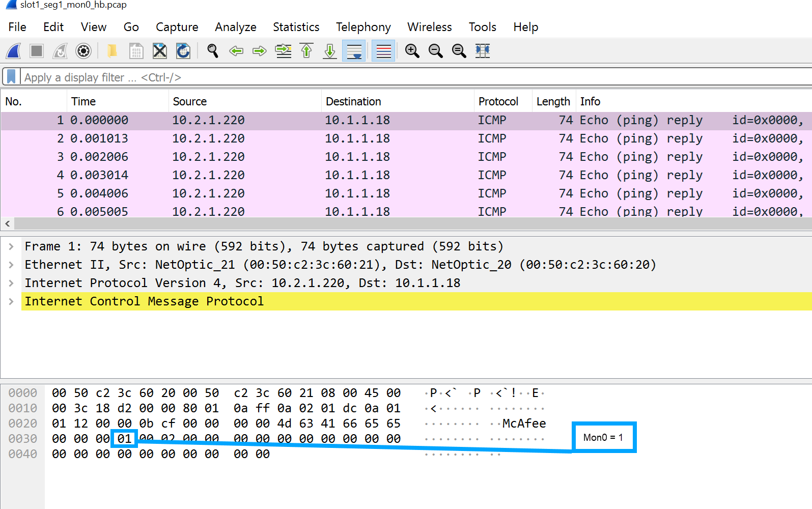Click the packet list scroll-left arrow
The height and width of the screenshot is (509, 812).
click(x=8, y=223)
